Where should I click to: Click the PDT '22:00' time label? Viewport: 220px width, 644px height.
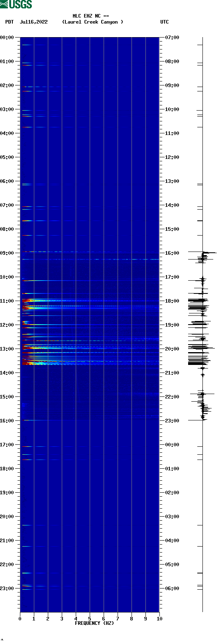click(x=7, y=565)
